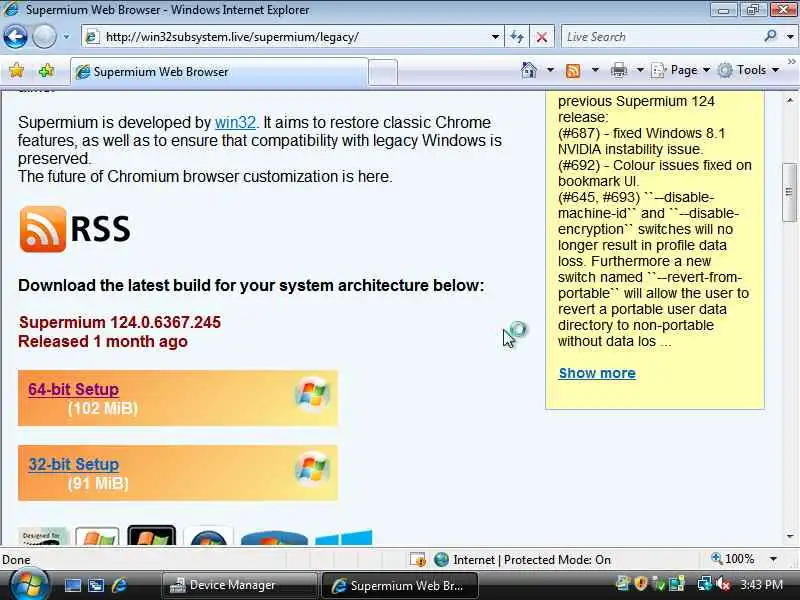
Task: Click the Show Desktop quick launch icon
Action: coord(72,585)
